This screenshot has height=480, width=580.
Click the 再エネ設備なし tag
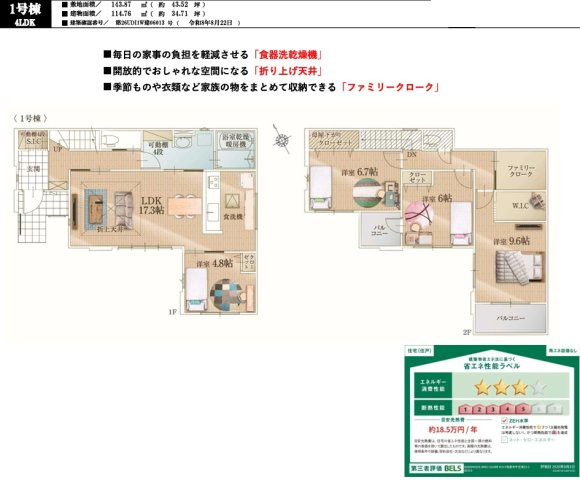(562, 351)
